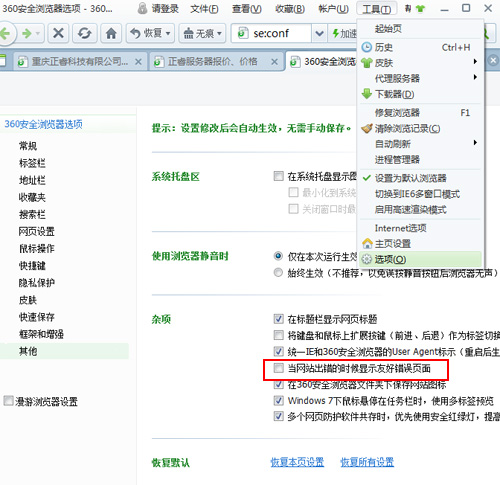
Task: Expand the 代理服务器 submenu arrow
Action: 475,77
